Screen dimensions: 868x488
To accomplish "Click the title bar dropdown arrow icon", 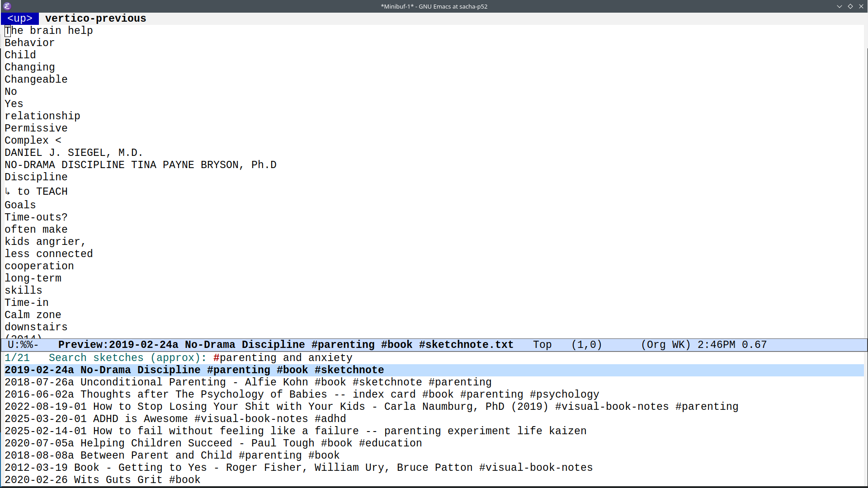I will point(839,6).
